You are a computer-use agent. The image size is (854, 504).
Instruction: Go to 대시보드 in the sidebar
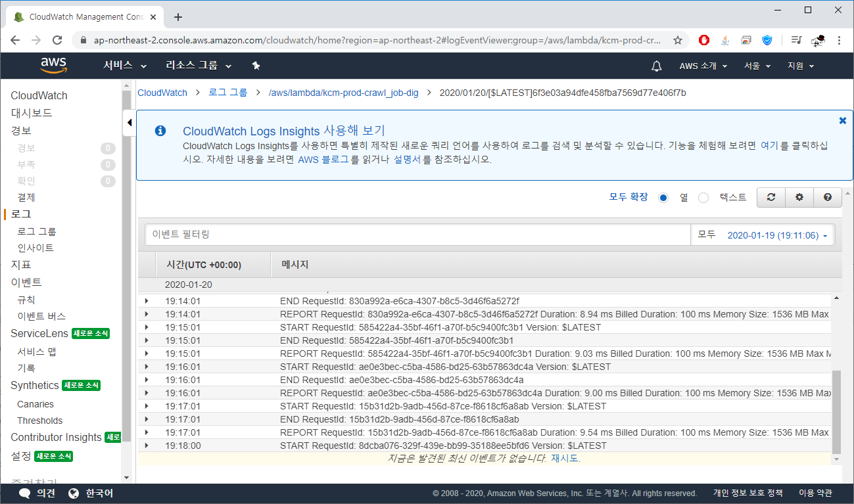coord(32,113)
